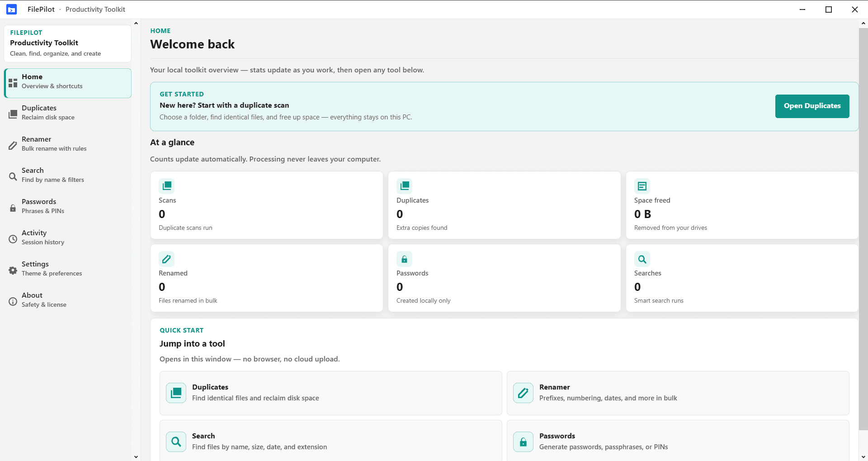868x461 pixels.
Task: Click the Renamed card pencil icon
Action: click(x=167, y=259)
